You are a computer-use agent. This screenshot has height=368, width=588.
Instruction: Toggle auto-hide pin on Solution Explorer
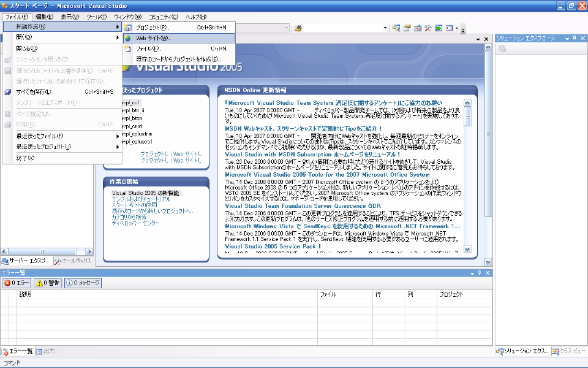pyautogui.click(x=575, y=38)
